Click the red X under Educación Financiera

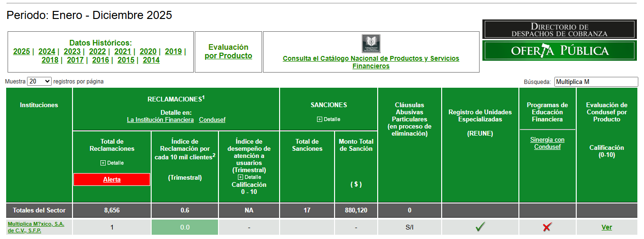pyautogui.click(x=547, y=227)
